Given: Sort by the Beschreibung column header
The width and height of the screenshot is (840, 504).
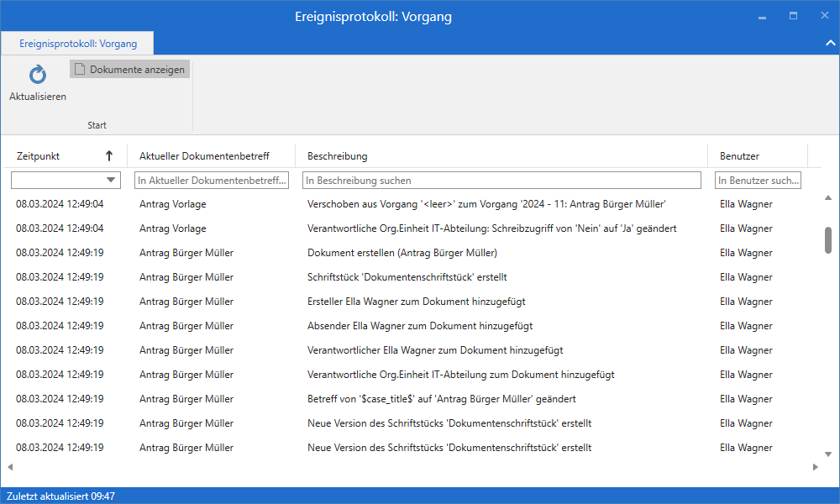Looking at the screenshot, I should pos(338,156).
